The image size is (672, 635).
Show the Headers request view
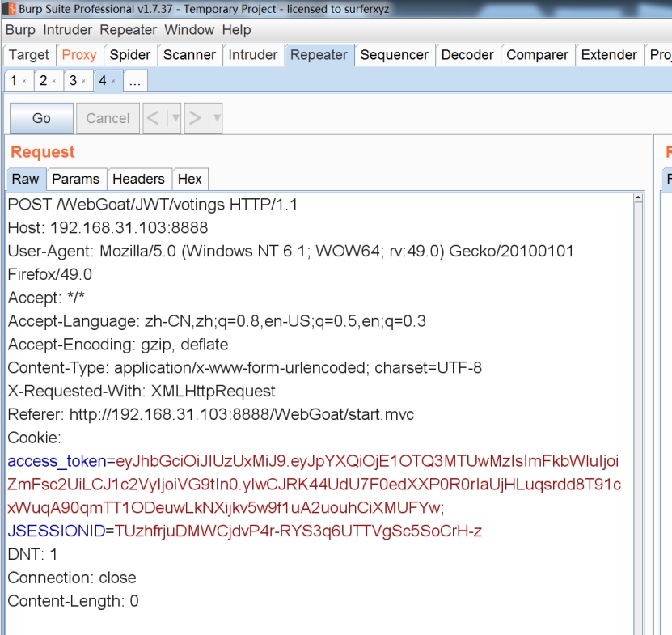[x=139, y=180]
